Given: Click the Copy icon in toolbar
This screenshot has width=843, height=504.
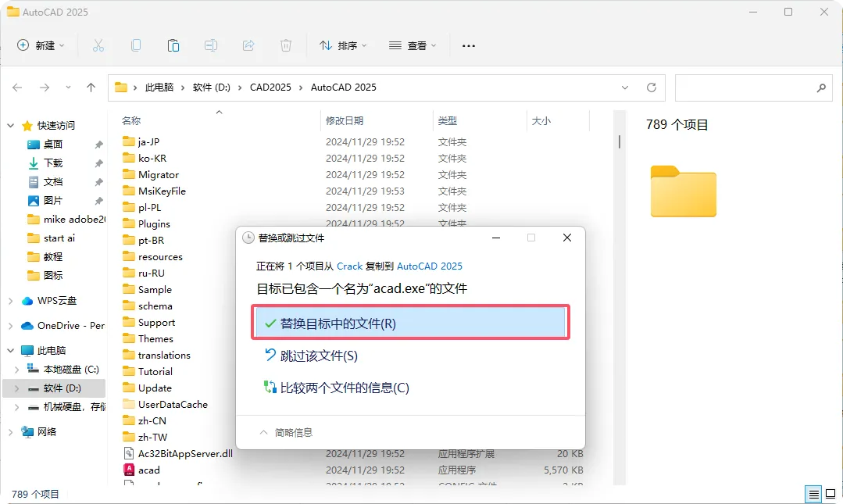Looking at the screenshot, I should pos(136,46).
